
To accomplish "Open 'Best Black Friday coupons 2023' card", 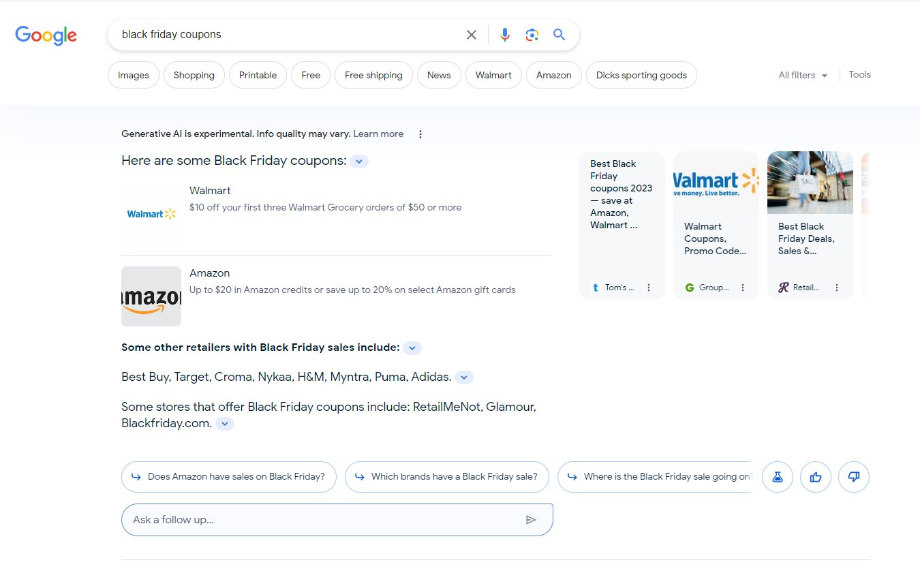I will coord(622,226).
